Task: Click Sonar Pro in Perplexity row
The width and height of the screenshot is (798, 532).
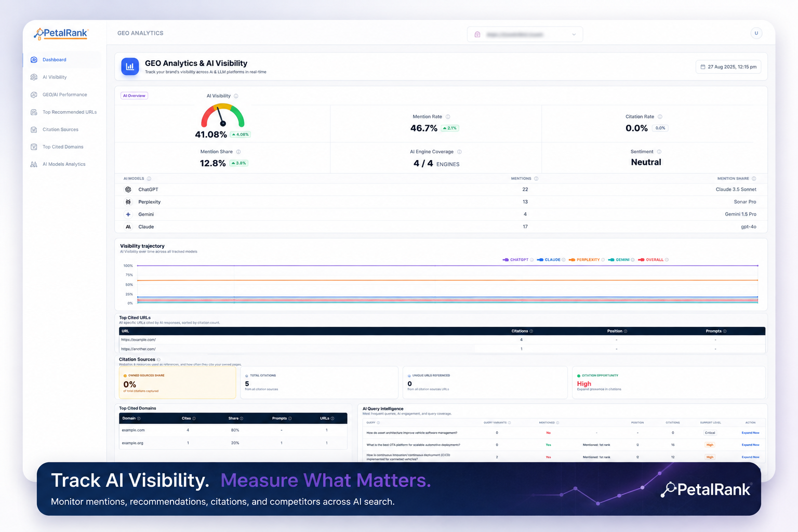Action: [745, 202]
